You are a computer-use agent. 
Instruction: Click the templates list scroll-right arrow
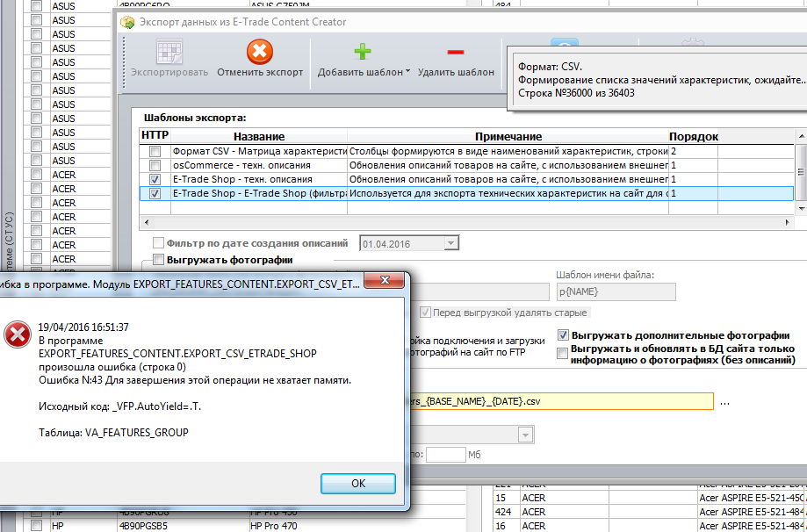(x=788, y=222)
